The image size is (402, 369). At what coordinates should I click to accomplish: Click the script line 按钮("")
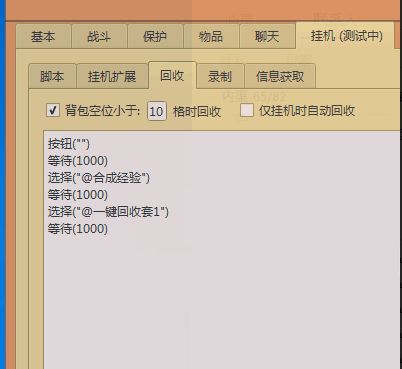pyautogui.click(x=69, y=144)
